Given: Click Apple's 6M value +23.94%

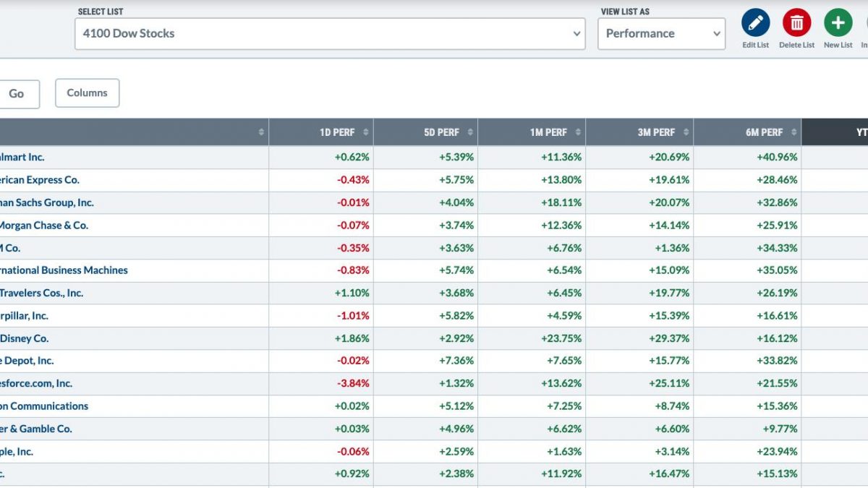Looking at the screenshot, I should point(778,452).
